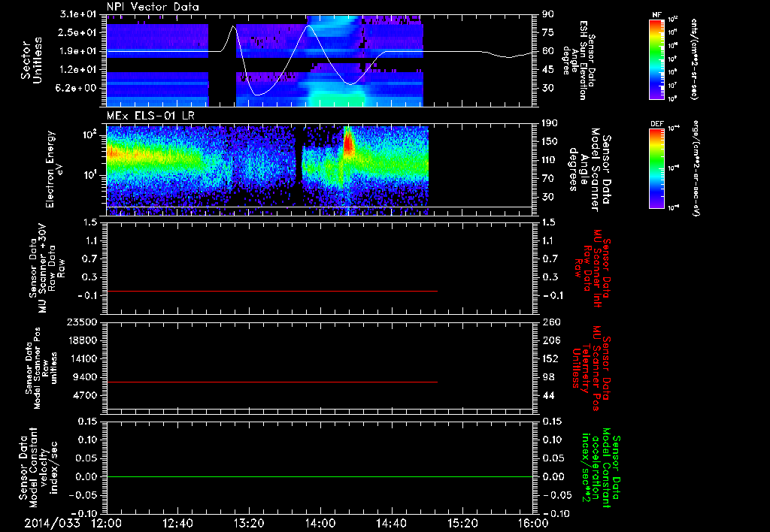Screen dimensions: 770x532
Task: Select the 'Model Scanner Angle degrees' axis label
Action: [x=590, y=170]
